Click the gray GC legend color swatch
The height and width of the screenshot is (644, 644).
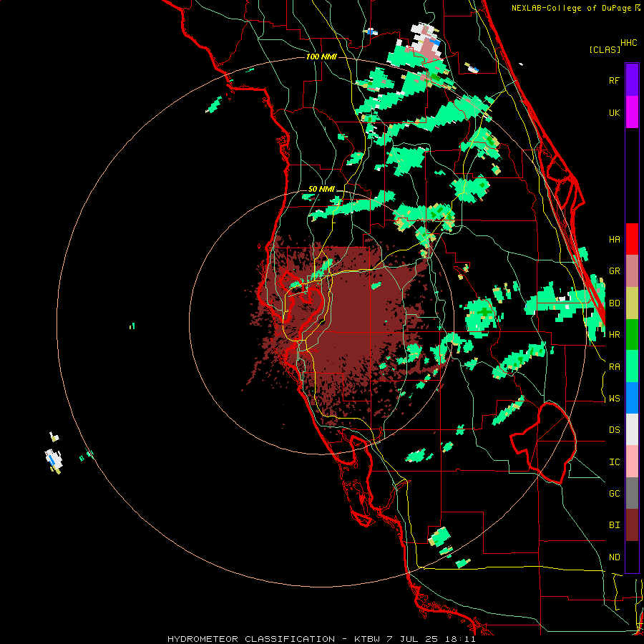[x=632, y=493]
